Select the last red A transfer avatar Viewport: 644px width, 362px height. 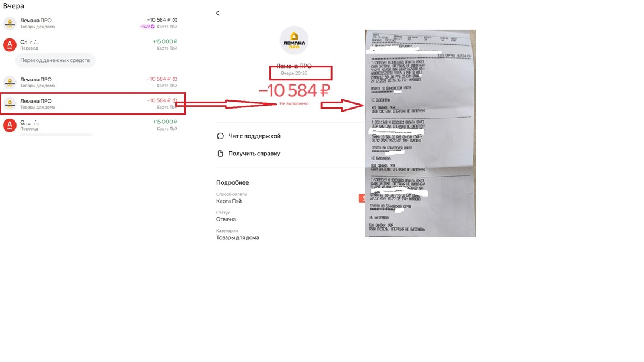point(10,125)
